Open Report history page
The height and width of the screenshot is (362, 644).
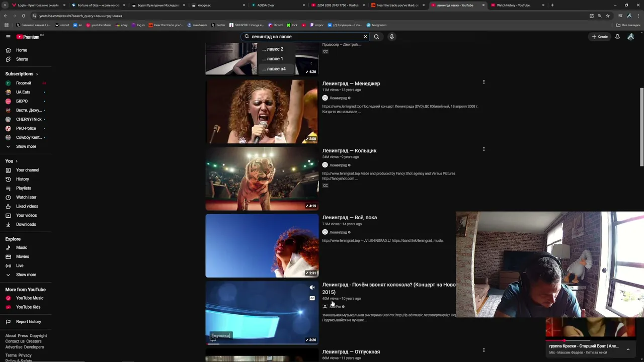tap(29, 322)
